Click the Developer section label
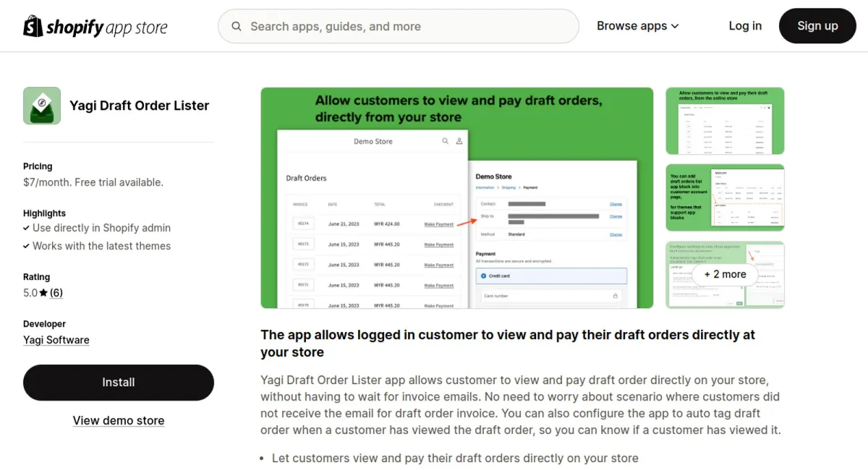The width and height of the screenshot is (868, 470). pos(44,324)
